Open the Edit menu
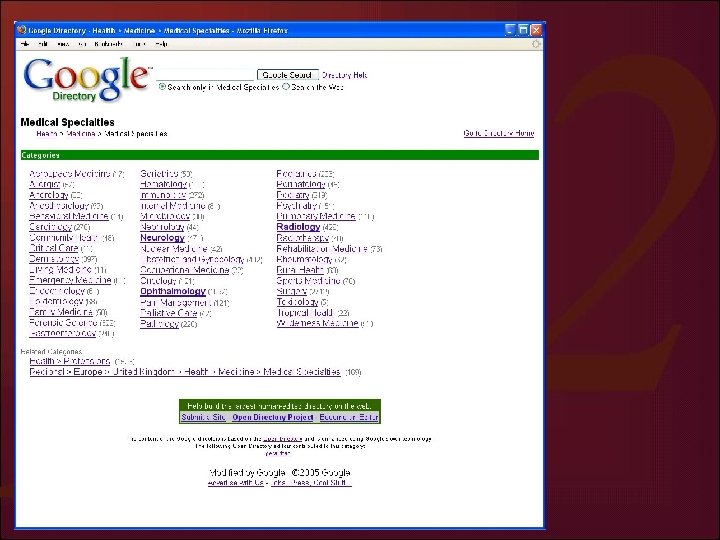 (43, 44)
